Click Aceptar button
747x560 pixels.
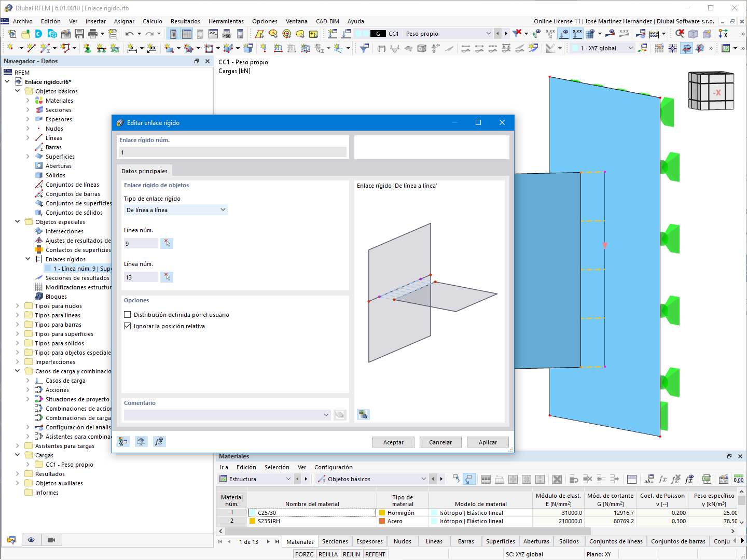393,442
